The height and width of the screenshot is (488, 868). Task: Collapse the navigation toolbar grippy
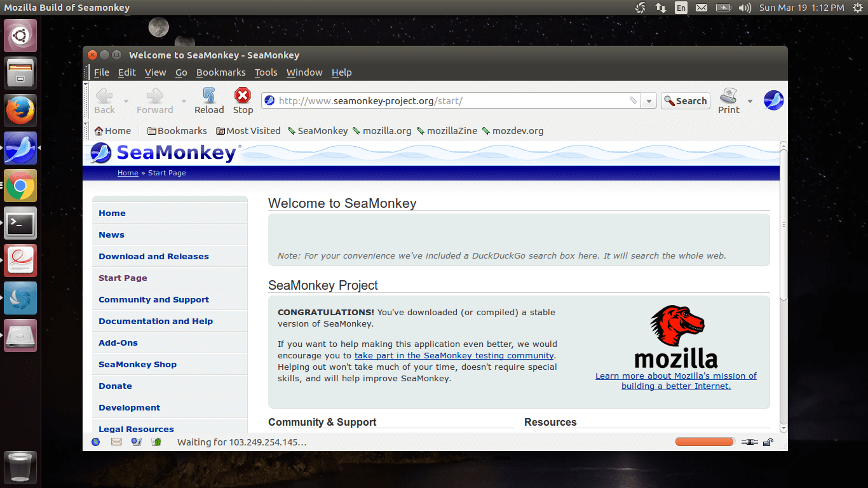pyautogui.click(x=87, y=100)
